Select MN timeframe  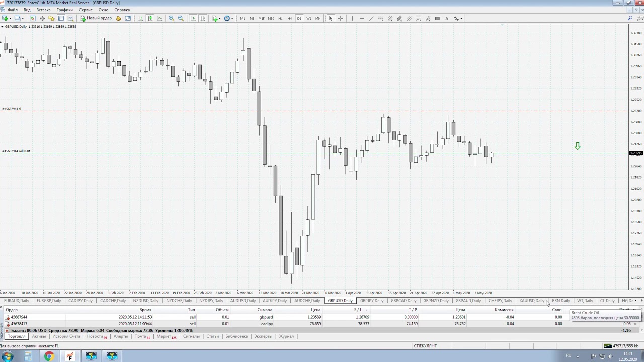click(x=318, y=18)
